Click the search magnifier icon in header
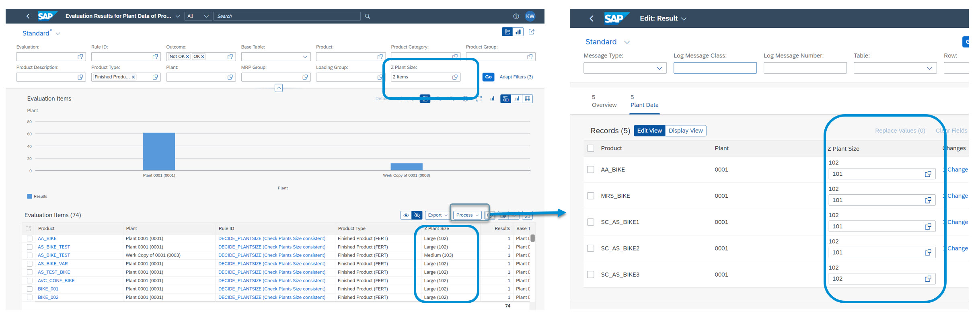Screen dimensions: 980x316 (367, 16)
